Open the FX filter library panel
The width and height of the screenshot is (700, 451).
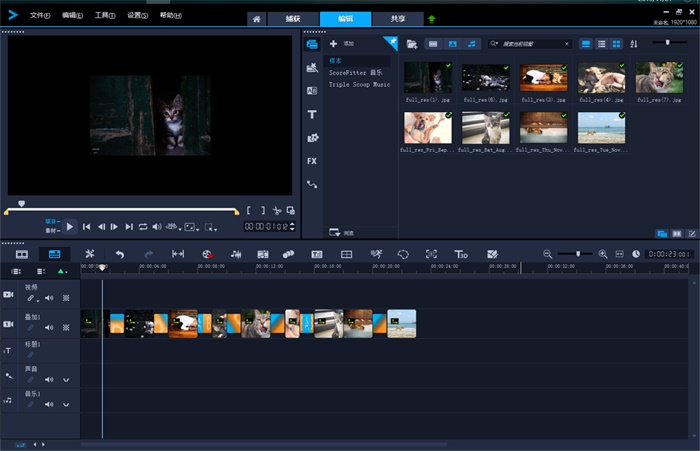pos(312,161)
